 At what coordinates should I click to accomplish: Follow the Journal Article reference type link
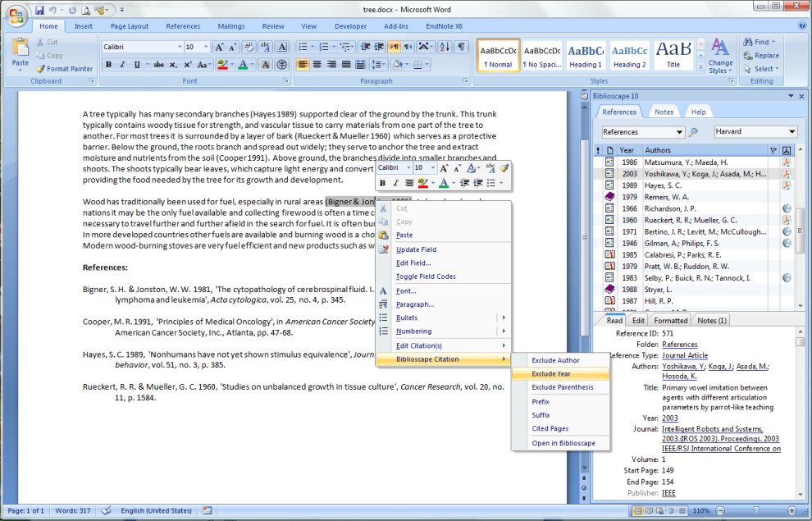pyautogui.click(x=685, y=355)
